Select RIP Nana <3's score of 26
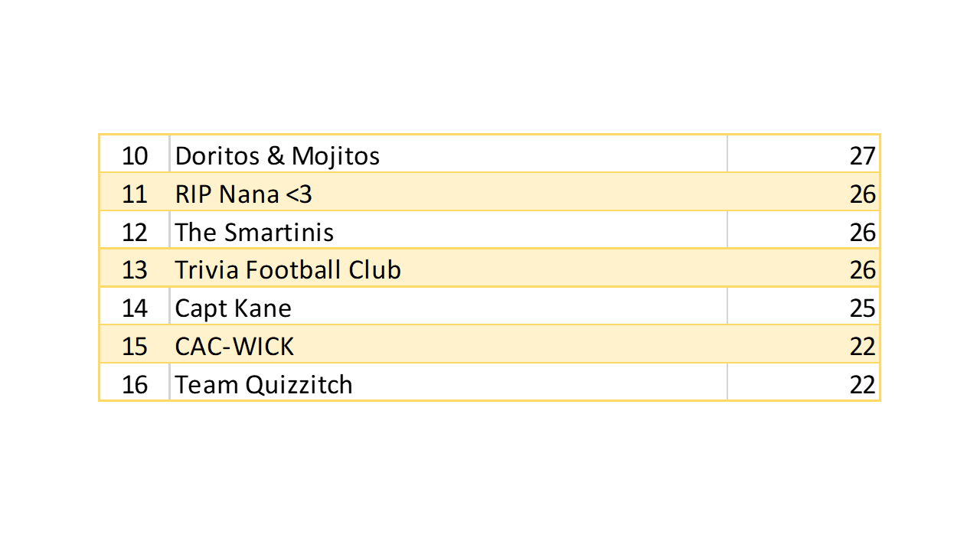 pos(862,194)
